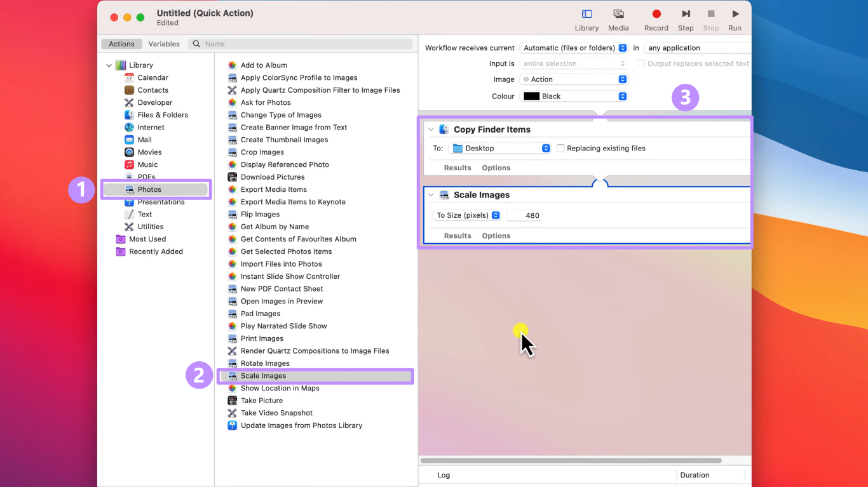Click the workflow horizontal scrollbar

571,460
